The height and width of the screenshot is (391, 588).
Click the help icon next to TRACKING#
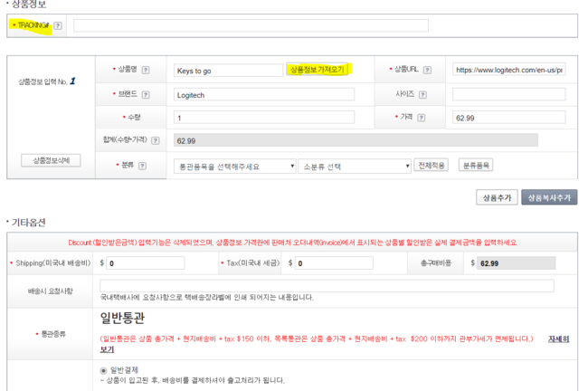[58, 26]
